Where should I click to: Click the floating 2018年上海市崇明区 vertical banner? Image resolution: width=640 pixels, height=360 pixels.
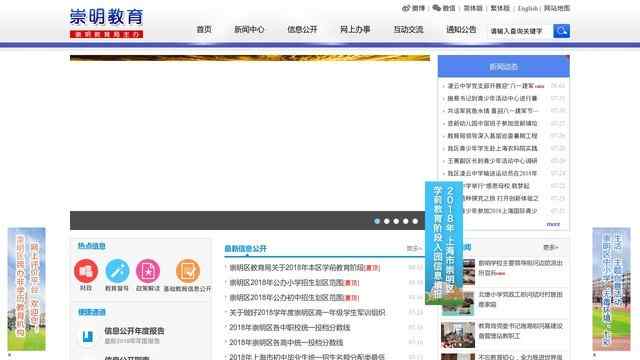(444, 243)
